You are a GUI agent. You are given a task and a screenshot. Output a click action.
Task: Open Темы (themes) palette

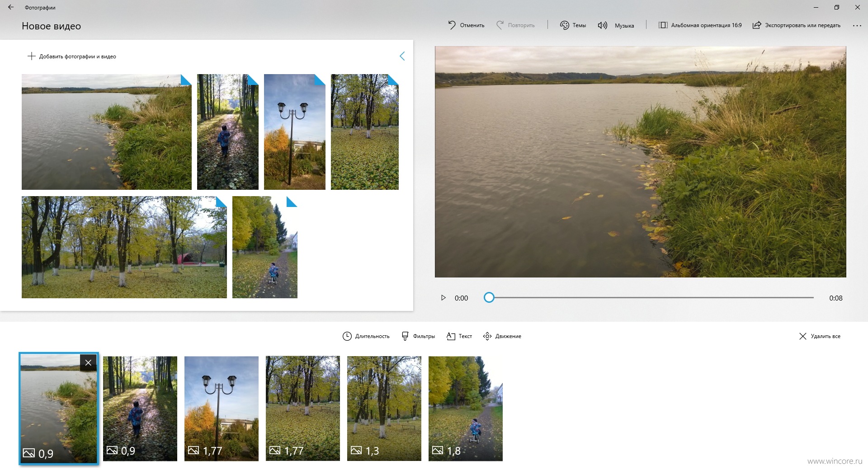point(573,25)
